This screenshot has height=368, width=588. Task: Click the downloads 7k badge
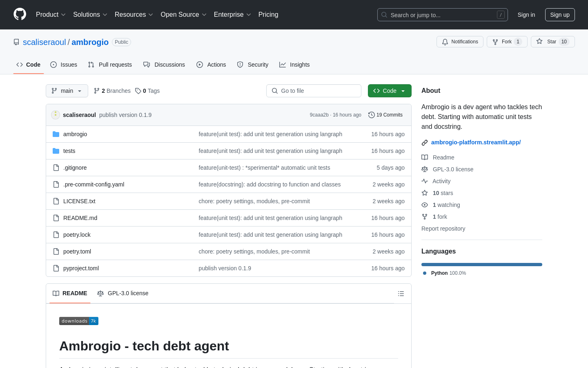(79, 321)
